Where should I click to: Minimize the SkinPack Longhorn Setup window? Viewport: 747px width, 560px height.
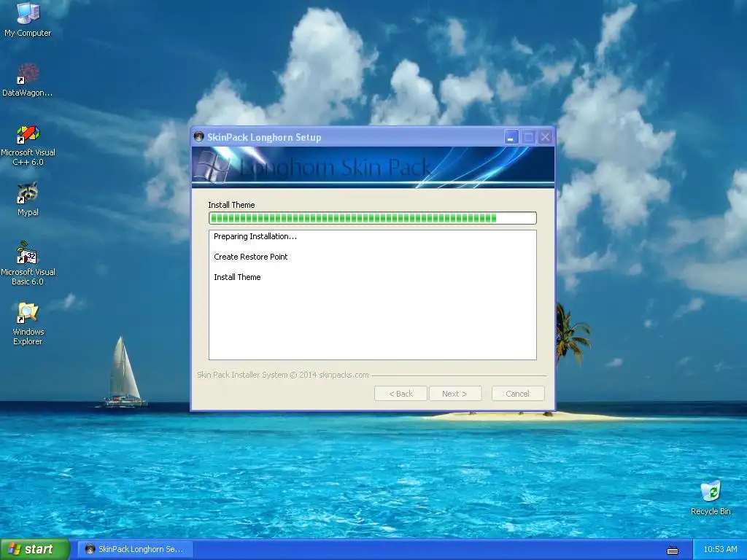511,137
